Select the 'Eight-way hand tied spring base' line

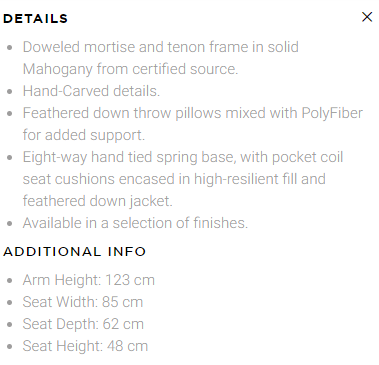coord(183,157)
